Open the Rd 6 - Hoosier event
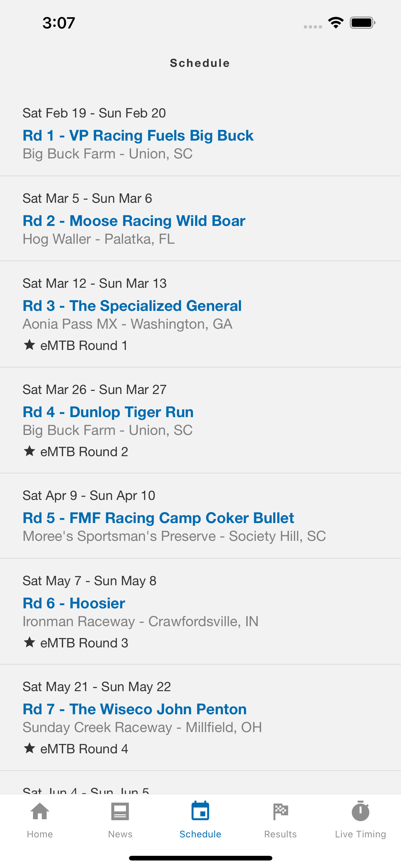This screenshot has width=401, height=868. click(74, 603)
